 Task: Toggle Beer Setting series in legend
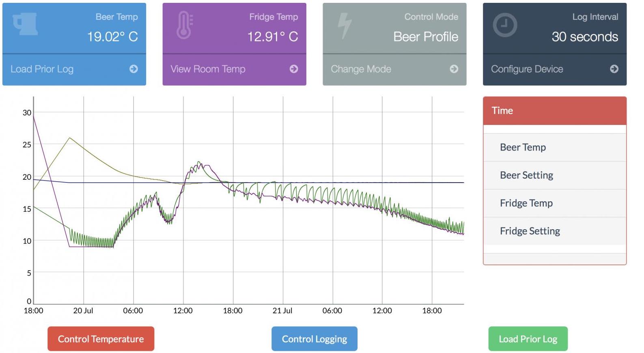coord(555,175)
